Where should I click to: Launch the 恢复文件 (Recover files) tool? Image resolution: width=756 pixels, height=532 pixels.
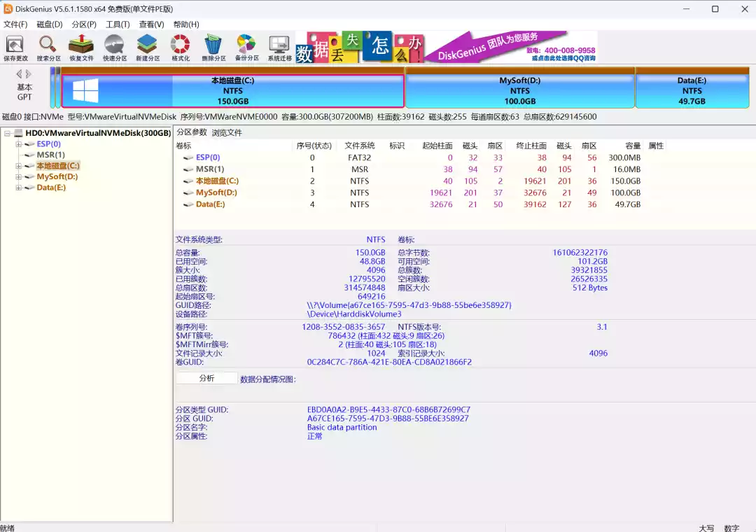point(81,47)
